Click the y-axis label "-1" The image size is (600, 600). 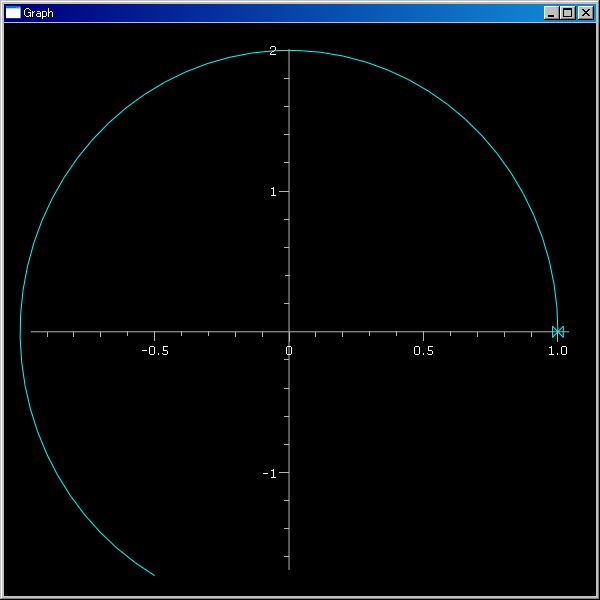click(x=269, y=474)
